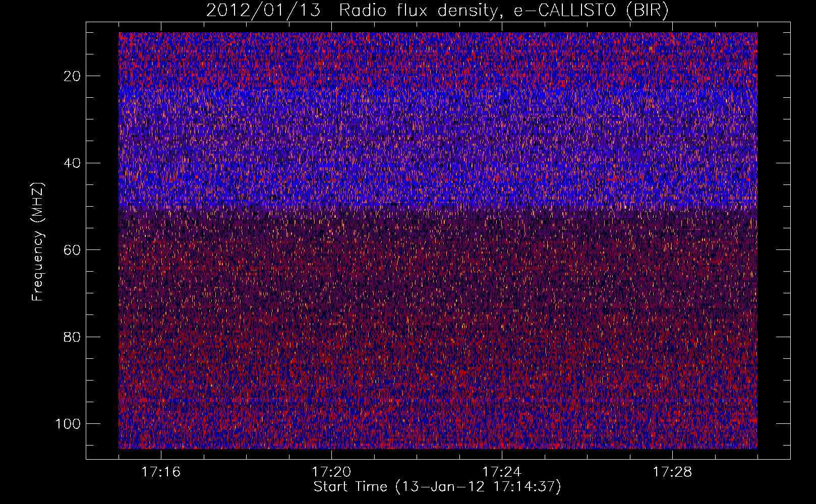Click the "Frequency (MHZ)" axis label
The height and width of the screenshot is (504, 816).
[x=38, y=241]
